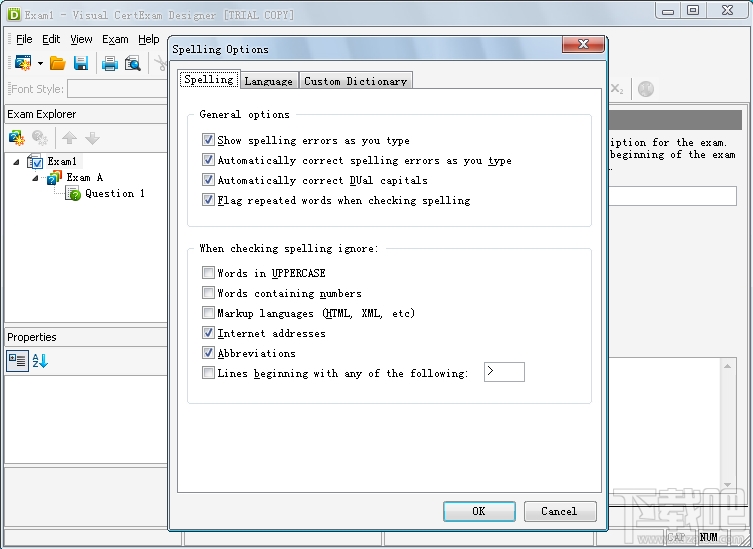Click the Alphabetical sort icon in Properties
The width and height of the screenshot is (753, 549).
pyautogui.click(x=40, y=361)
